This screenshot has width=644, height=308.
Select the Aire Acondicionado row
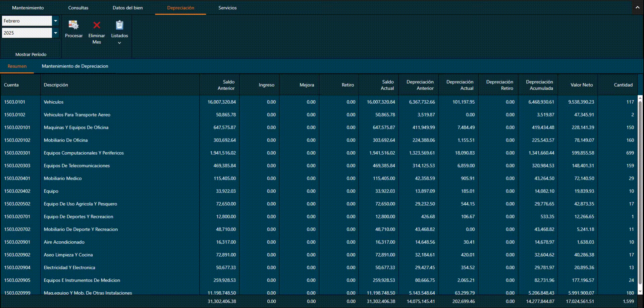coord(319,242)
